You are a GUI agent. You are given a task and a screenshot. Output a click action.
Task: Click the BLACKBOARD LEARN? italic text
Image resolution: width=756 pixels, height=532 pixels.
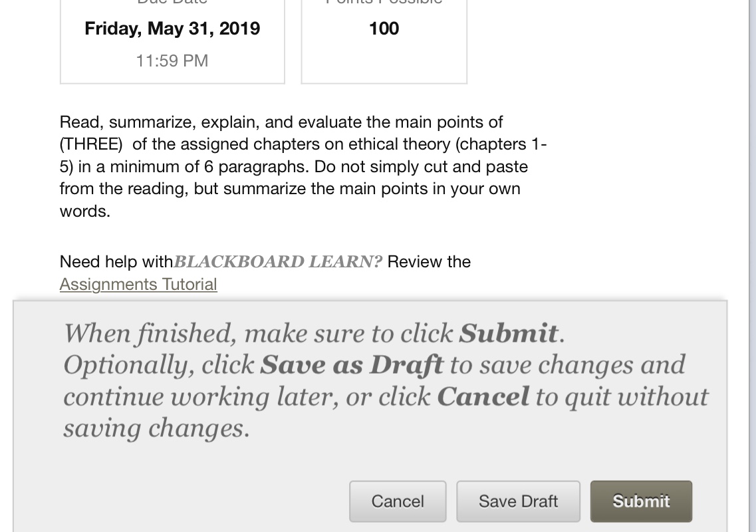click(x=278, y=262)
